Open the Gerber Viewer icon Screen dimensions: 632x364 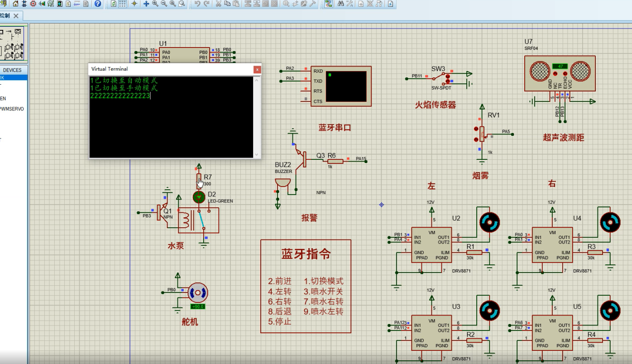pos(51,4)
